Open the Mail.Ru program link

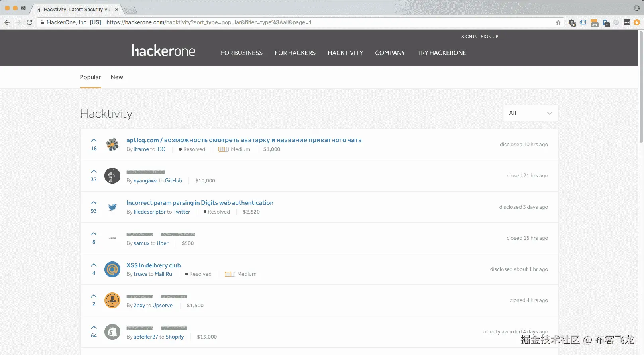tap(163, 274)
